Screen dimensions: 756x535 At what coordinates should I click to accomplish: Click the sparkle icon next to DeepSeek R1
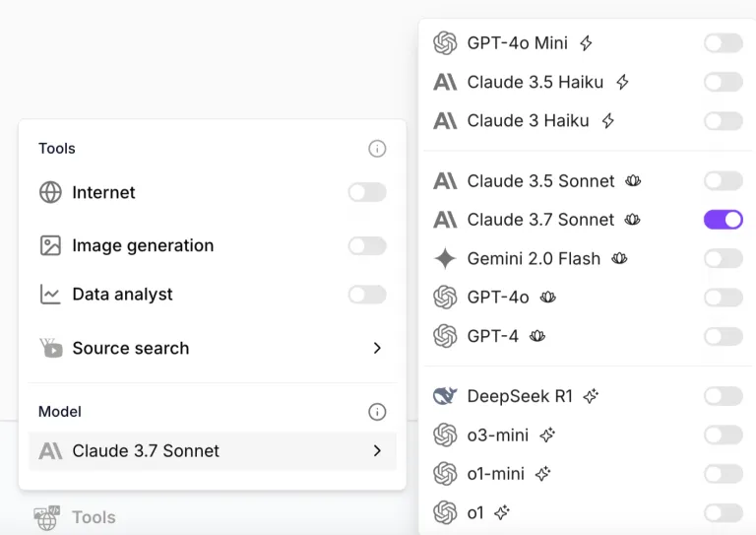click(591, 396)
